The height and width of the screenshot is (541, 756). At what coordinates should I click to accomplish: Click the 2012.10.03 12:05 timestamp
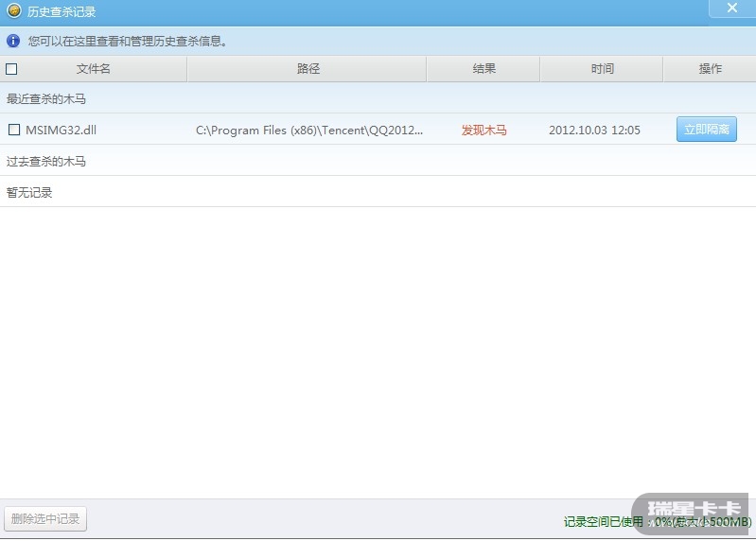[x=594, y=131]
